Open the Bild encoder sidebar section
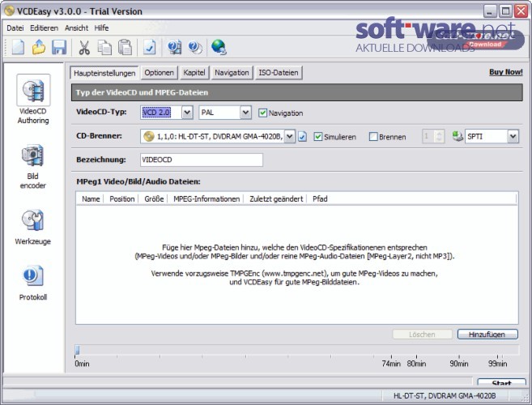Viewport: 532px width, 405px height. tap(33, 166)
